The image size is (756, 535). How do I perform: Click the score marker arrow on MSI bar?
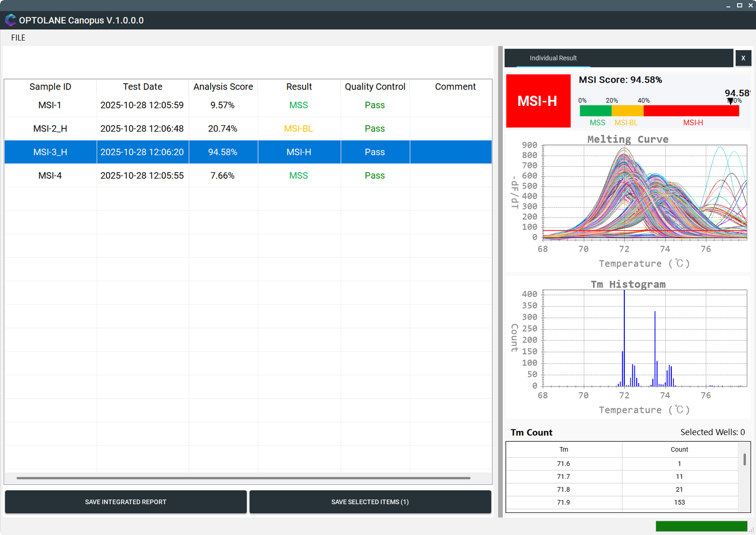pos(730,101)
